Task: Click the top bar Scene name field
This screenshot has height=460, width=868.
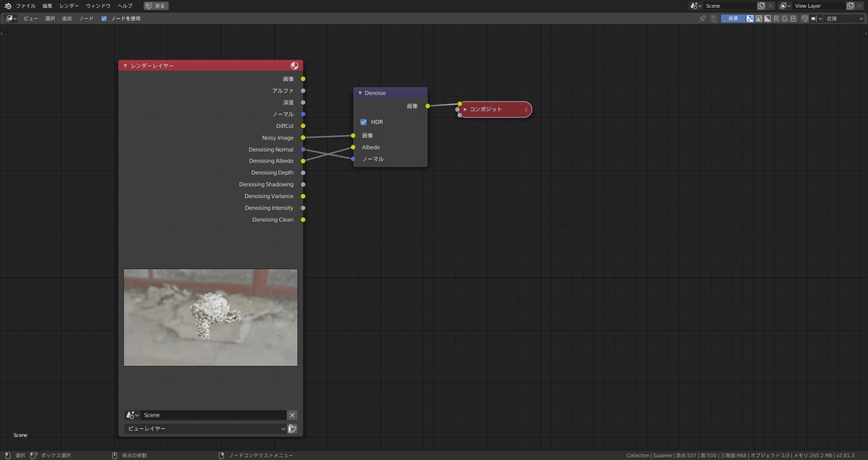Action: pos(729,5)
